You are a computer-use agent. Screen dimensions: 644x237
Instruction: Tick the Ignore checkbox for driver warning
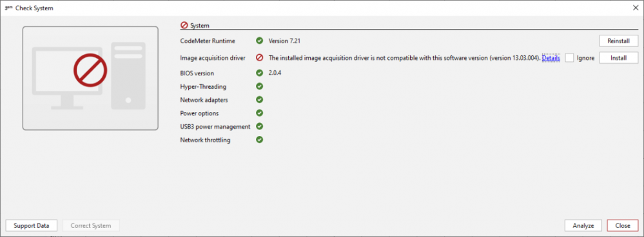[569, 58]
